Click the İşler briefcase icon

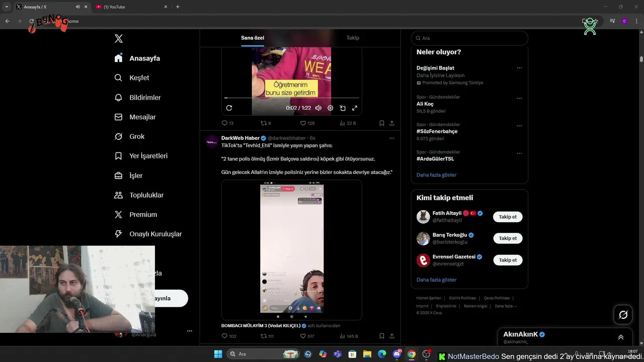click(118, 175)
